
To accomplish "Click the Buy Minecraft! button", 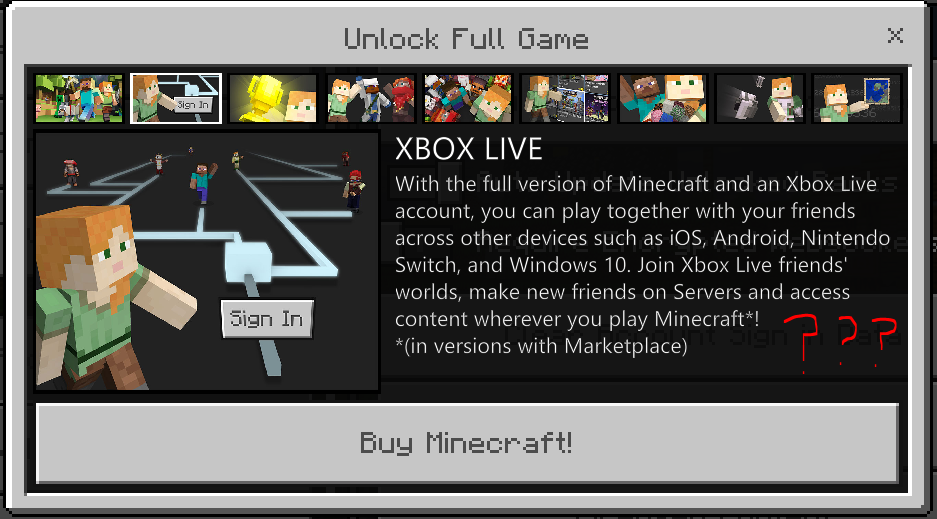I will click(x=467, y=443).
